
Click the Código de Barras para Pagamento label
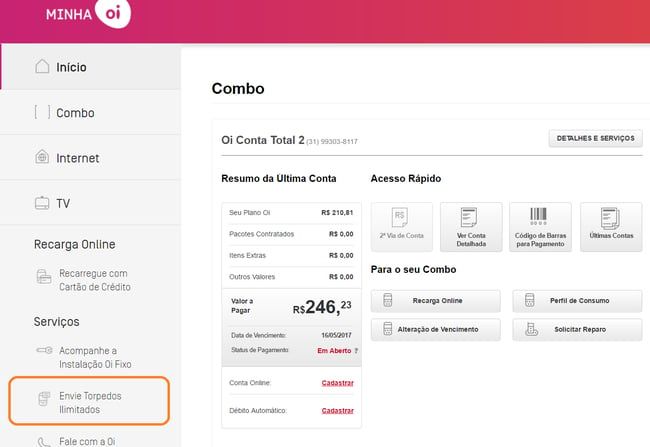click(540, 240)
